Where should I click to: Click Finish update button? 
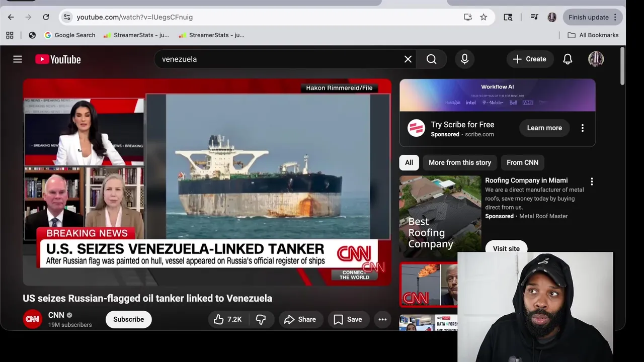[593, 17]
